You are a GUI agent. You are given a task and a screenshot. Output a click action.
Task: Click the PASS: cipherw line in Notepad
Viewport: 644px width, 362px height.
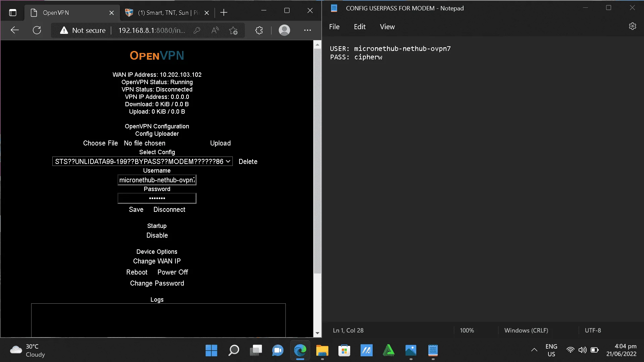(x=356, y=57)
